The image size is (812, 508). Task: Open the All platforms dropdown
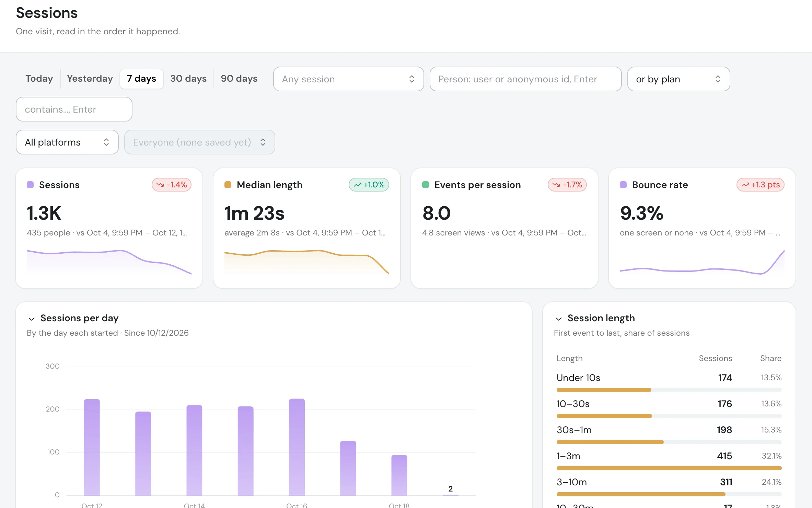click(67, 142)
